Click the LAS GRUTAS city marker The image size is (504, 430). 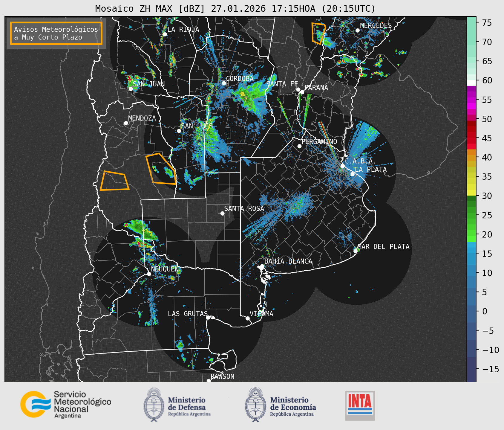coord(208,318)
